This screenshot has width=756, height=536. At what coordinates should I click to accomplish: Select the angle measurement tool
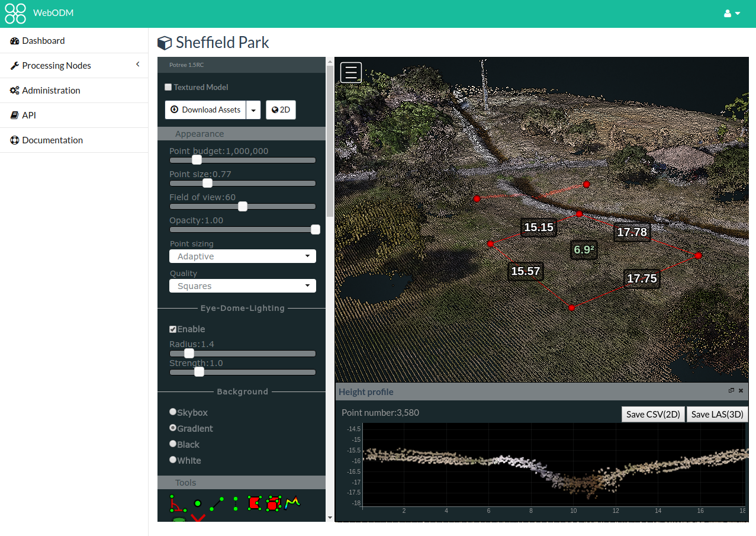pyautogui.click(x=176, y=504)
